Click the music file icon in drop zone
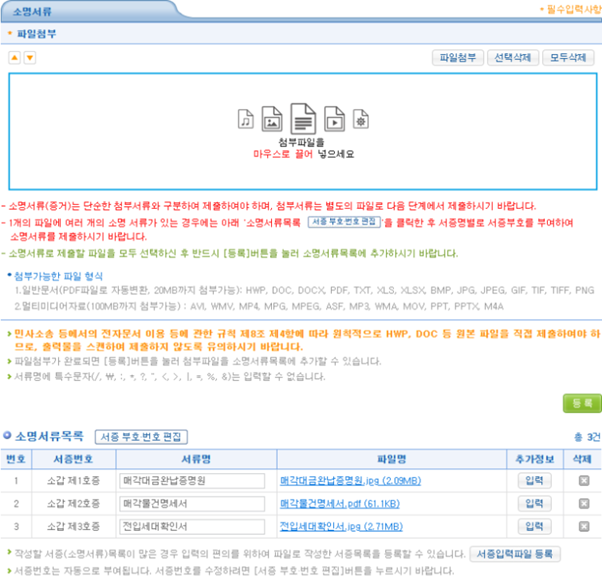The width and height of the screenshot is (602, 580). (x=246, y=120)
